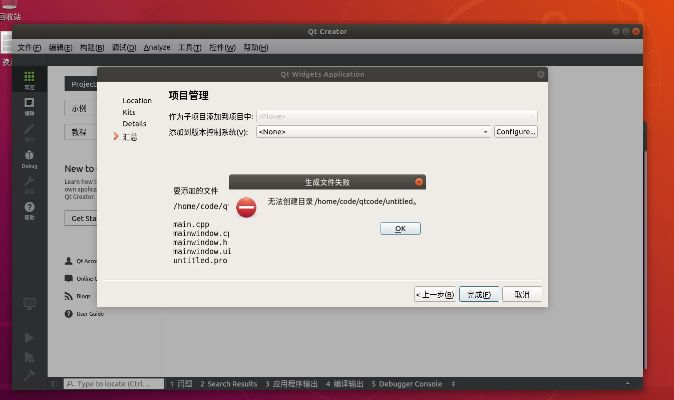Click the Configure... button
Screen dimensions: 674x400
(516, 131)
